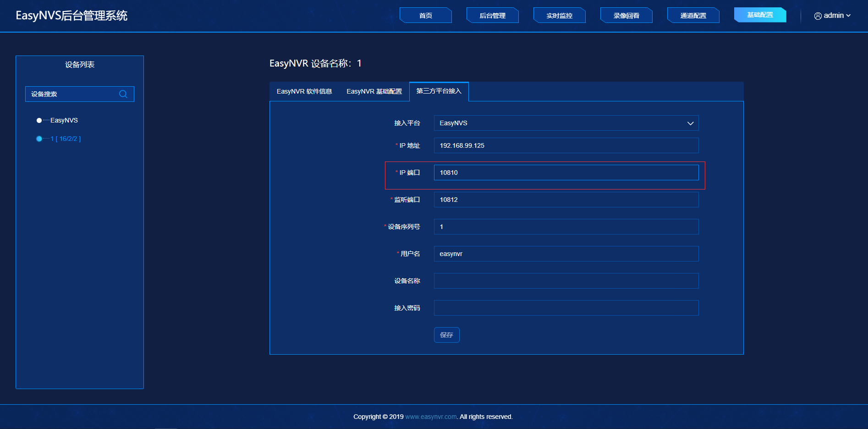The width and height of the screenshot is (868, 429).
Task: Select the 基础配置 navigation item
Action: pyautogui.click(x=760, y=15)
